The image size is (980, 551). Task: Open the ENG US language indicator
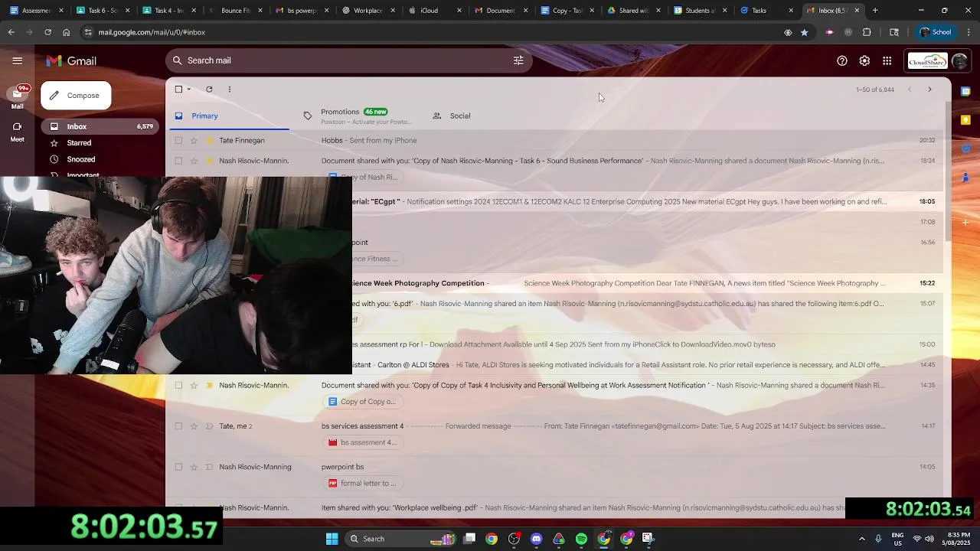pyautogui.click(x=897, y=539)
